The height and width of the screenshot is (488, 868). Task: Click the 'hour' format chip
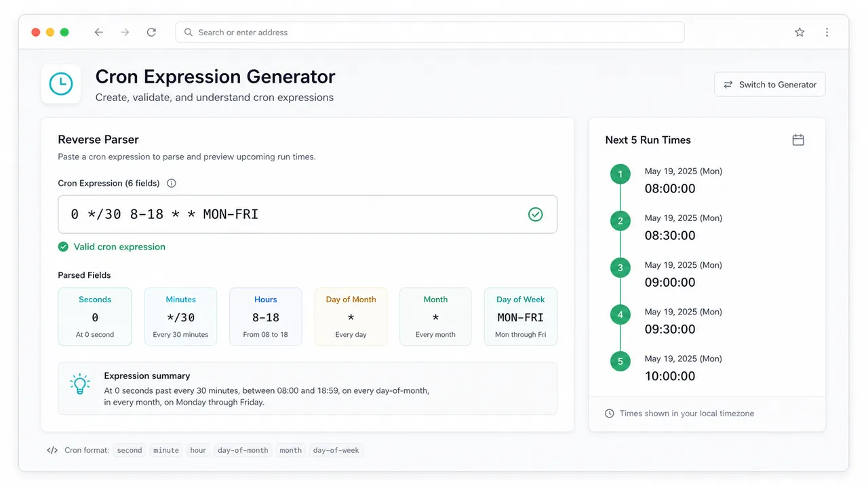pos(198,450)
